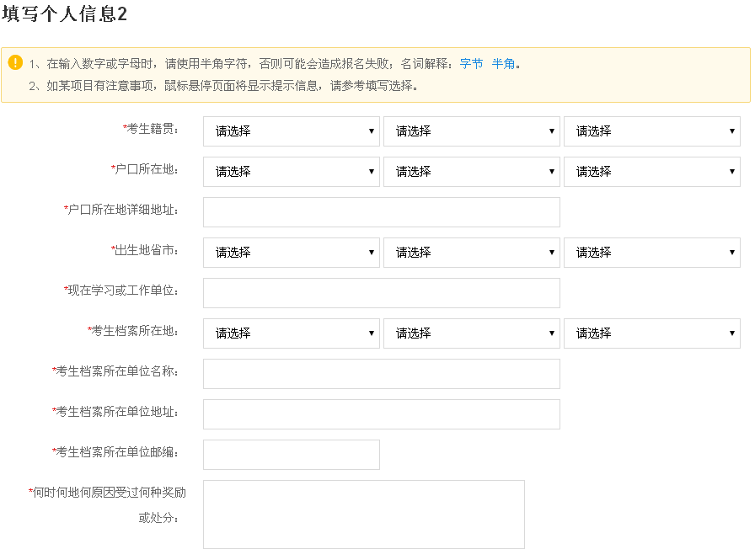
Task: Expand second 考生档案所在地 dropdown
Action: pos(471,333)
